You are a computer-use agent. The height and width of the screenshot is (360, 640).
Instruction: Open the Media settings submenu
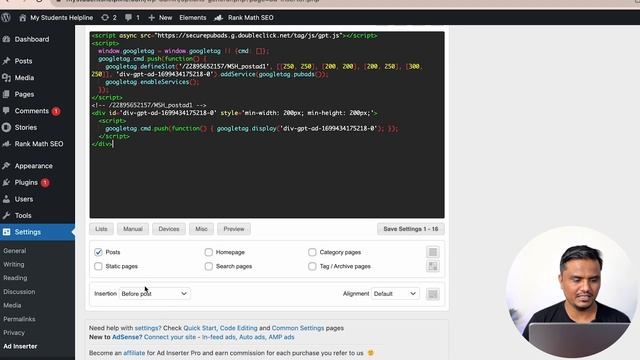coord(12,305)
